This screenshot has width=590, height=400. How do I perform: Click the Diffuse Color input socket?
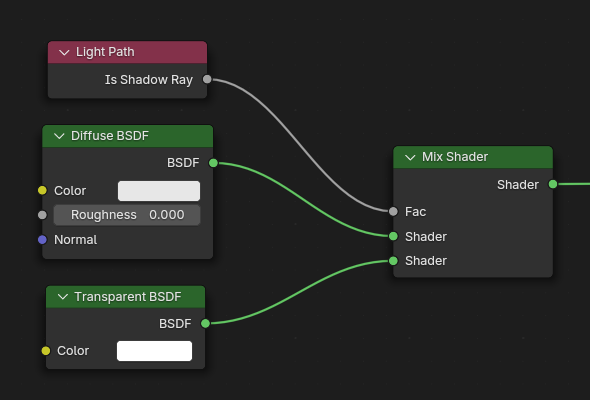(x=43, y=190)
